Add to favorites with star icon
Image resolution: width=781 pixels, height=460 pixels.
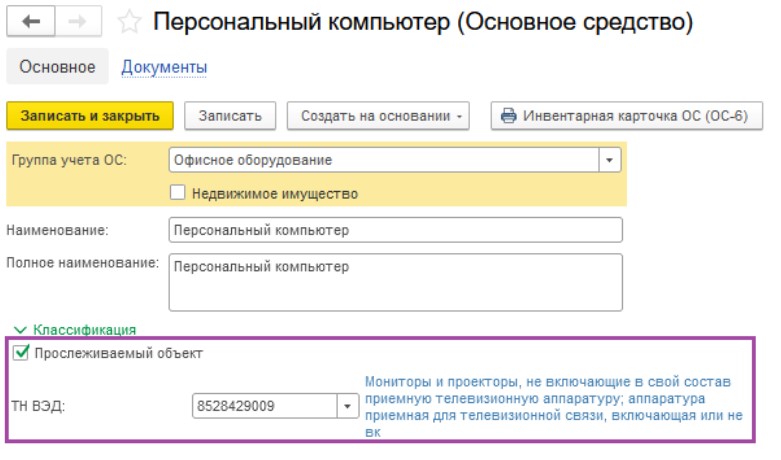pyautogui.click(x=129, y=22)
